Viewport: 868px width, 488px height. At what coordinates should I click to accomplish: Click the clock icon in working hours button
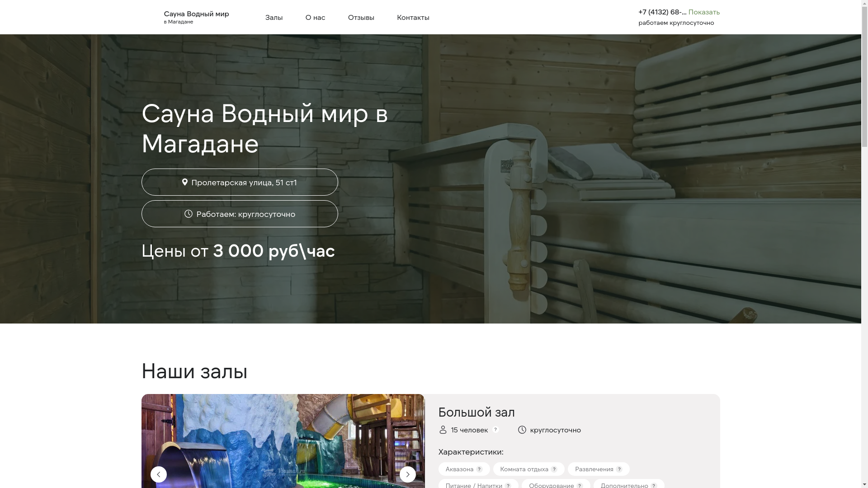(x=189, y=213)
